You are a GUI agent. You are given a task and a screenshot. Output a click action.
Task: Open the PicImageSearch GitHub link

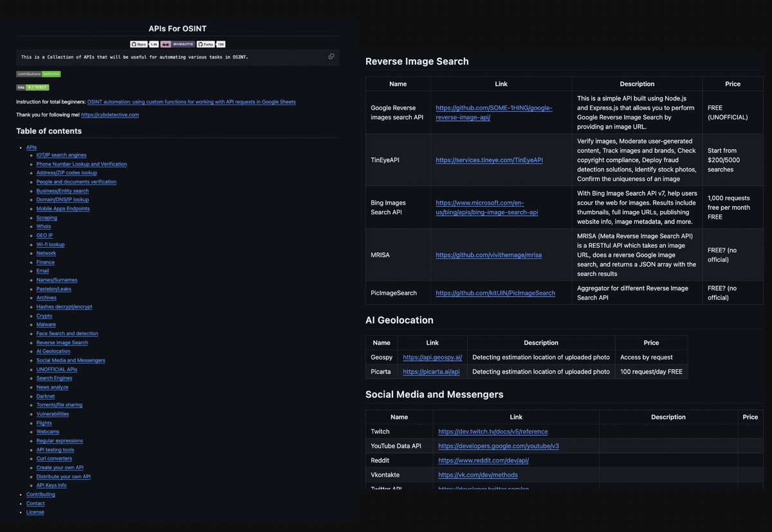[495, 293]
